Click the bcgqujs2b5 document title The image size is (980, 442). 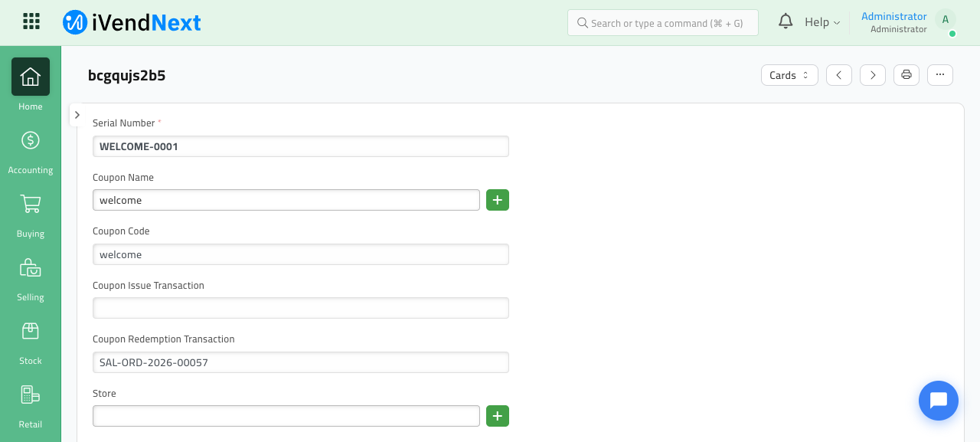coord(127,75)
